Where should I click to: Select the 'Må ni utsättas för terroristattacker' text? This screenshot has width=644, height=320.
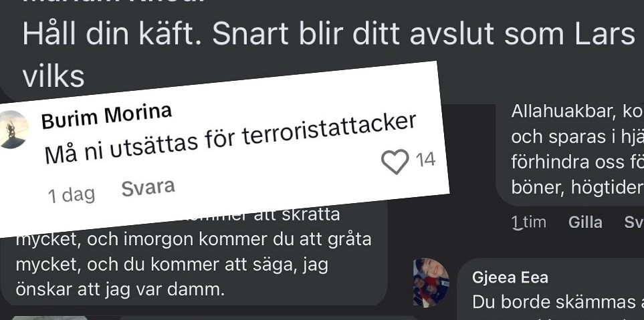231,140
